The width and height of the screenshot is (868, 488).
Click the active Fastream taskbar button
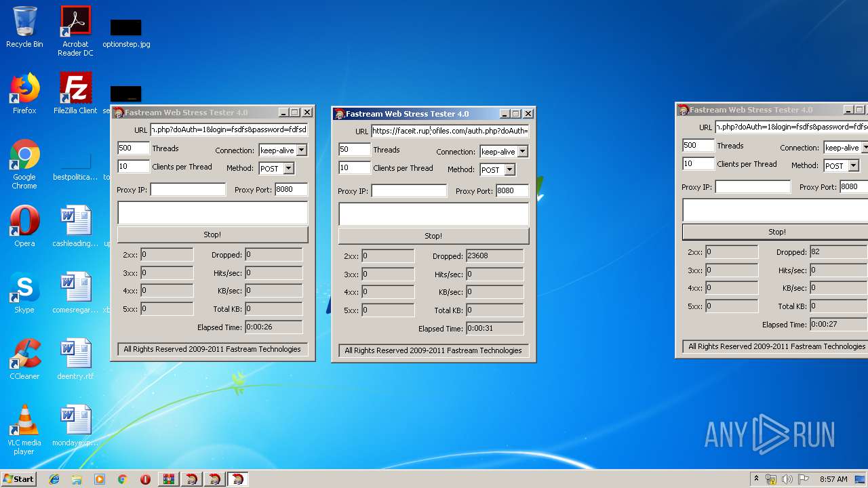237,479
